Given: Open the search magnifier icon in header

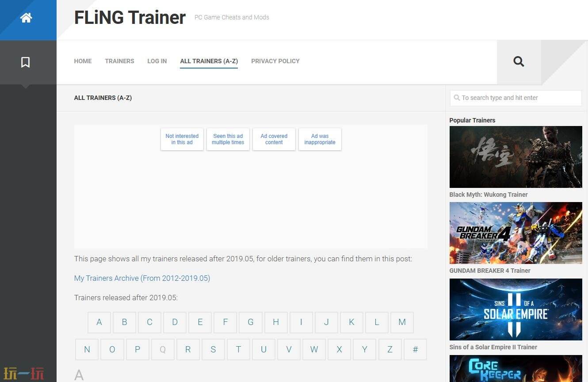Looking at the screenshot, I should [x=519, y=61].
